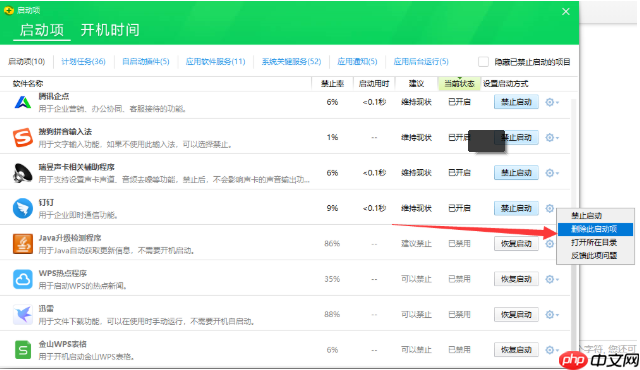The image size is (640, 370).
Task: Open gear settings menu for 迅雷
Action: pos(552,315)
